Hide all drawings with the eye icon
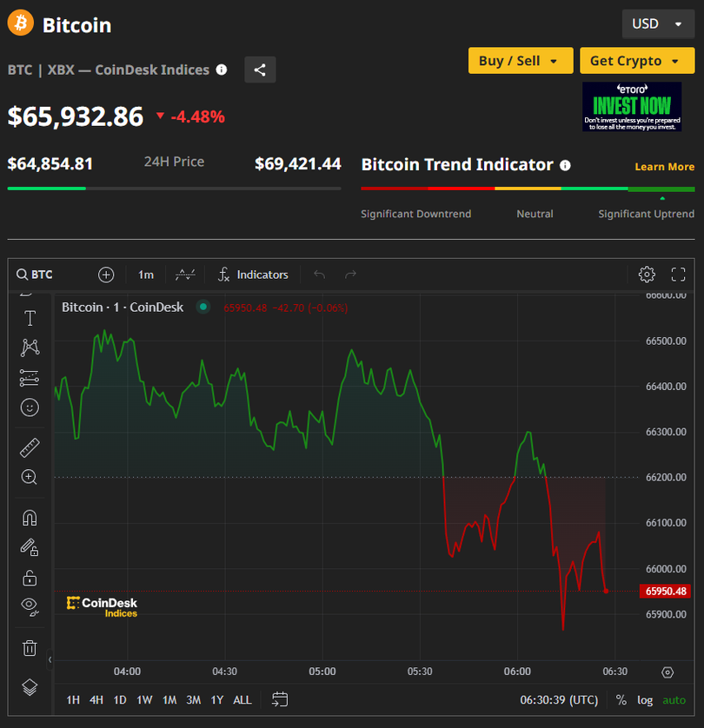The width and height of the screenshot is (704, 728). pos(30,606)
